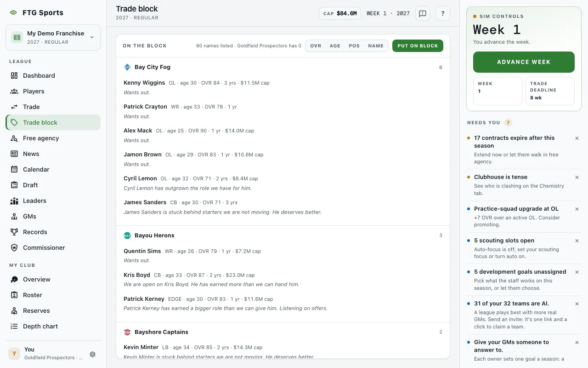Click the Bayshore Captains team name
The image size is (588, 368).
pyautogui.click(x=161, y=332)
